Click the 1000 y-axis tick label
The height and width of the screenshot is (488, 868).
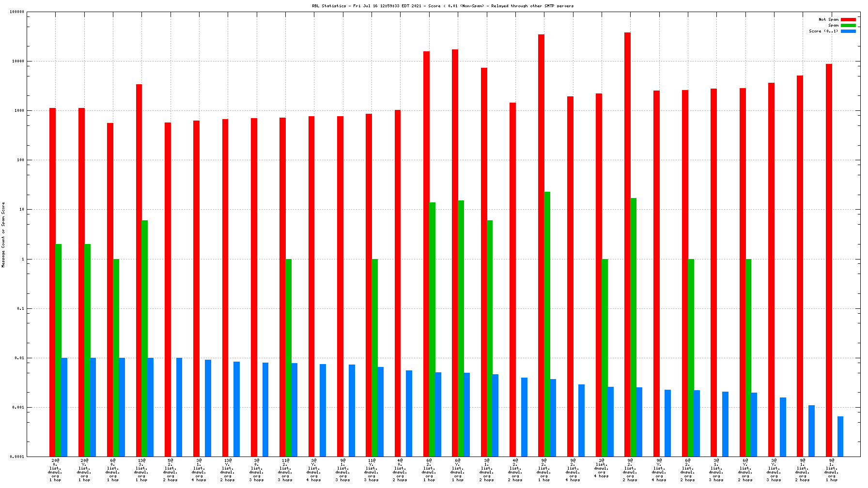click(20, 111)
